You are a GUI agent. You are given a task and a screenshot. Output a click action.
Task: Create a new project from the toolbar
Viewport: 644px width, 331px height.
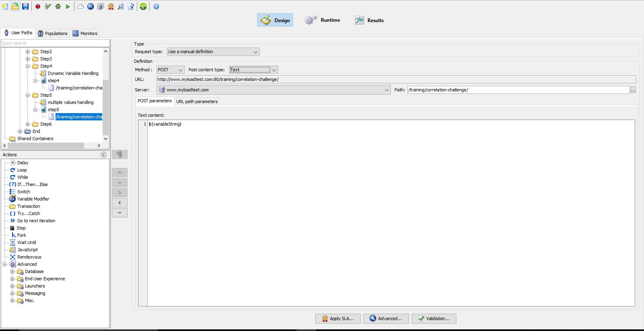click(5, 6)
